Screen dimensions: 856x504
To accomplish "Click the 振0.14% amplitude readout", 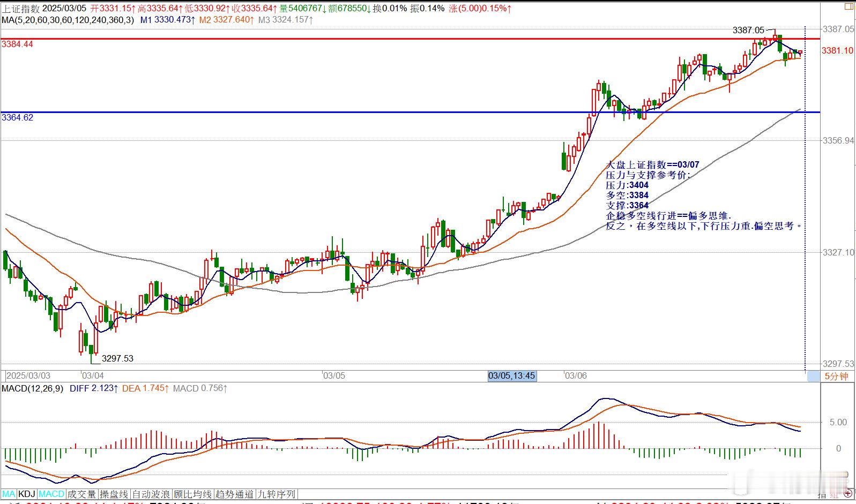I will pyautogui.click(x=427, y=8).
